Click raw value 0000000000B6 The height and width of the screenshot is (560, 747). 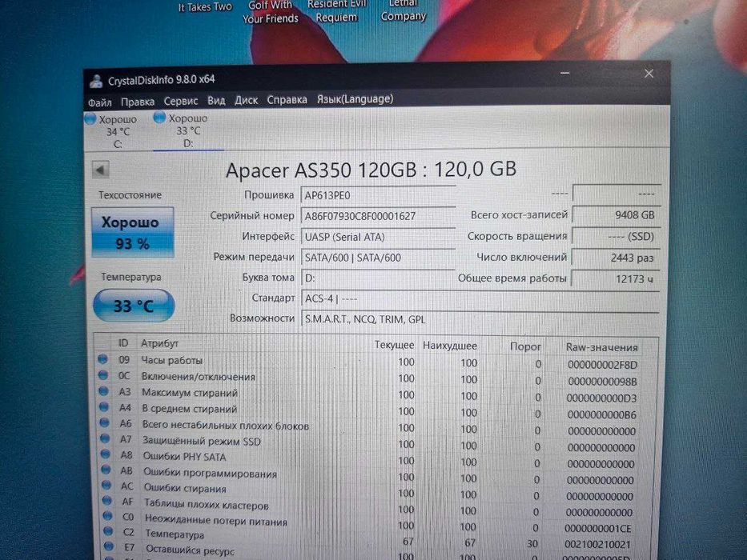[x=602, y=414]
